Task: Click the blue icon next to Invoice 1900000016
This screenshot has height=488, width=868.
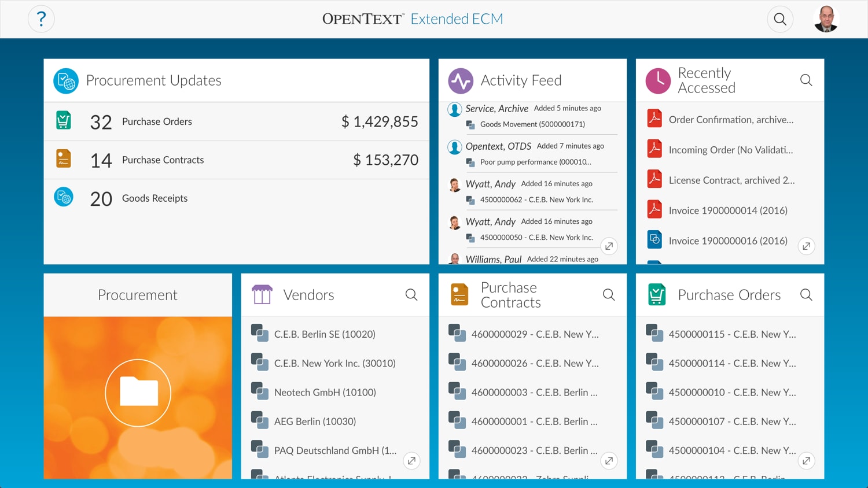Action: coord(654,240)
